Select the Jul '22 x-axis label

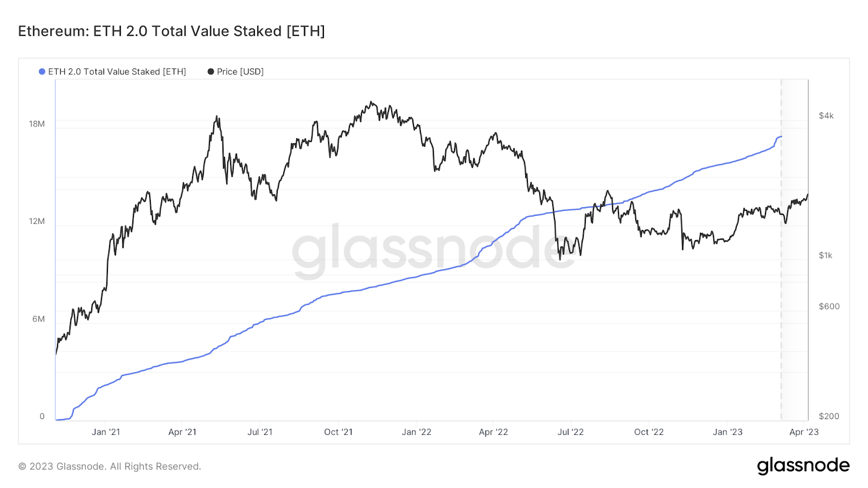[571, 432]
